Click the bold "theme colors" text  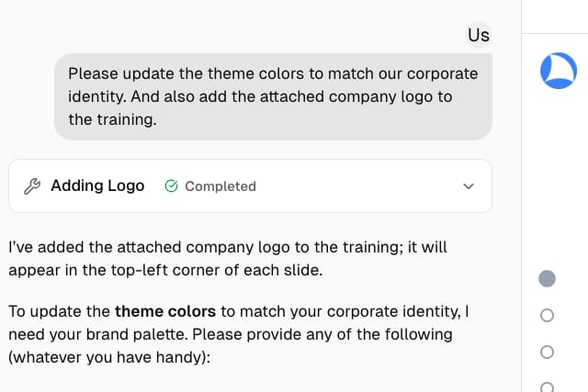[x=165, y=311]
